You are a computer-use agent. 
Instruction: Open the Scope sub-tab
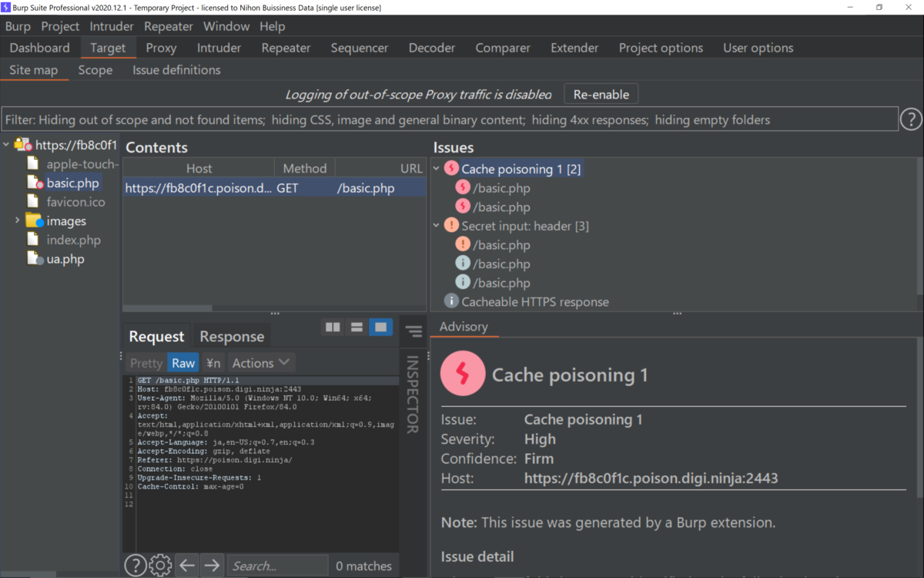click(x=95, y=70)
